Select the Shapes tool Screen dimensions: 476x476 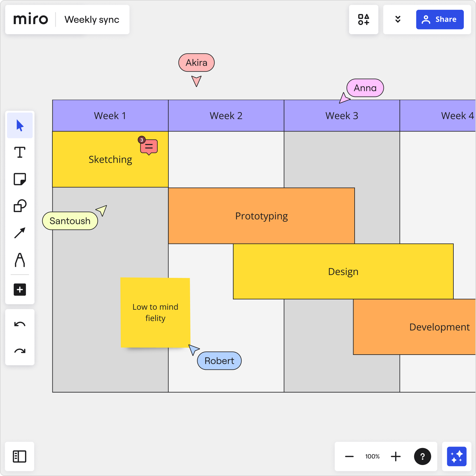coord(20,206)
